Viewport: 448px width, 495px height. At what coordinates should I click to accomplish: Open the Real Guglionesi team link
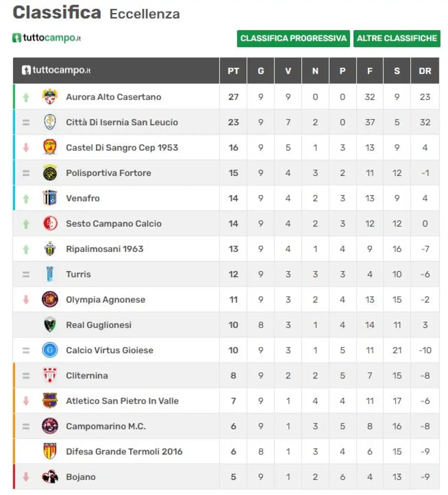pos(99,325)
